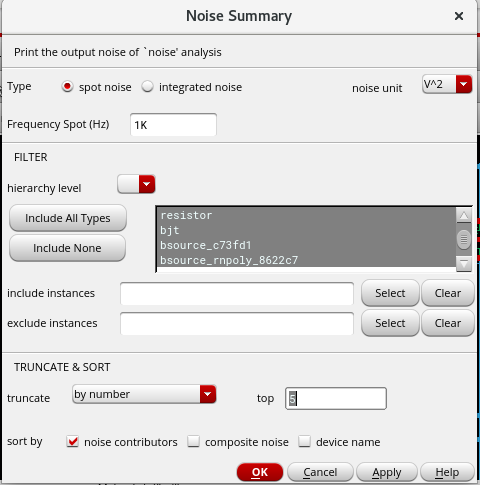This screenshot has width=480, height=485.
Task: Open the noise unit V^2 dropdown
Action: click(x=447, y=84)
